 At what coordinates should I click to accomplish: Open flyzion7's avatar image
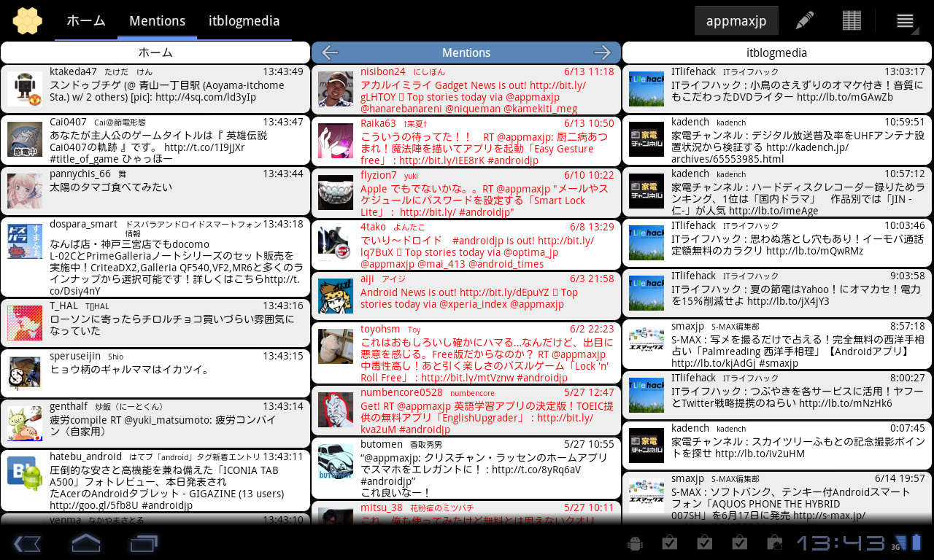pyautogui.click(x=336, y=192)
